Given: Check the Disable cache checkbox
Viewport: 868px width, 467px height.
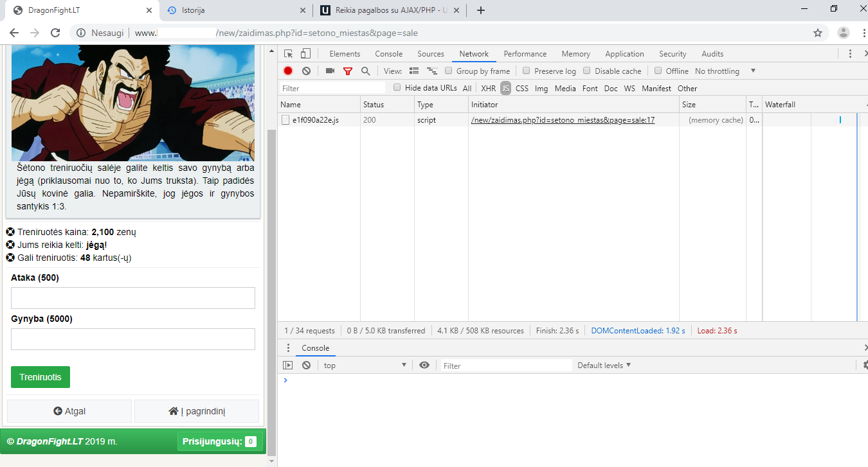Looking at the screenshot, I should pos(586,71).
